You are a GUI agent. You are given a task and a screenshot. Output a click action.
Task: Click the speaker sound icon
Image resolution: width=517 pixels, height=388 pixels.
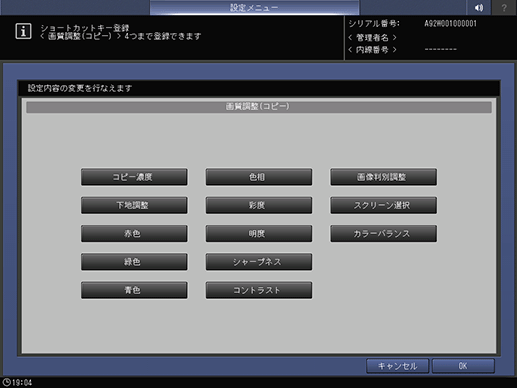coord(479,7)
